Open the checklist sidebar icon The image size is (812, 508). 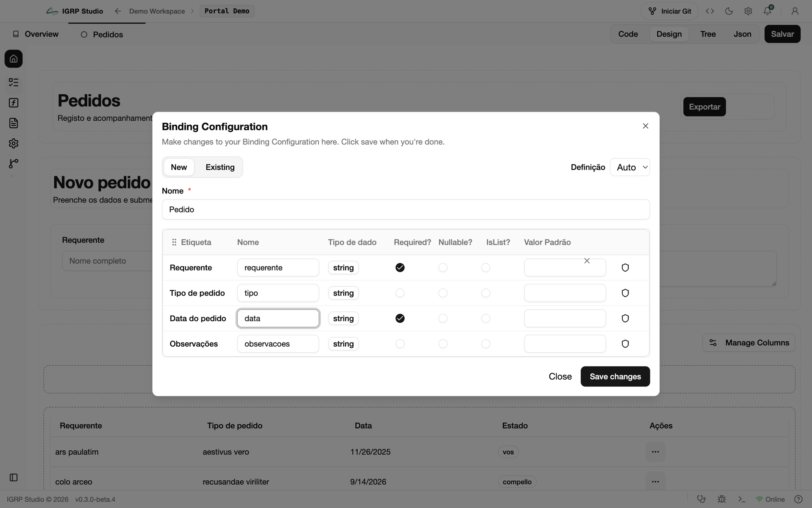coord(13,82)
